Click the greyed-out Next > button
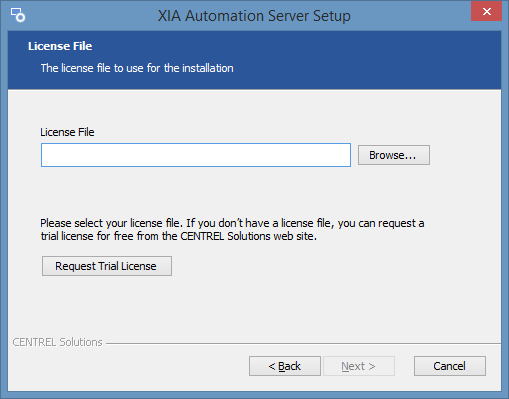This screenshot has width=509, height=399. point(359,366)
